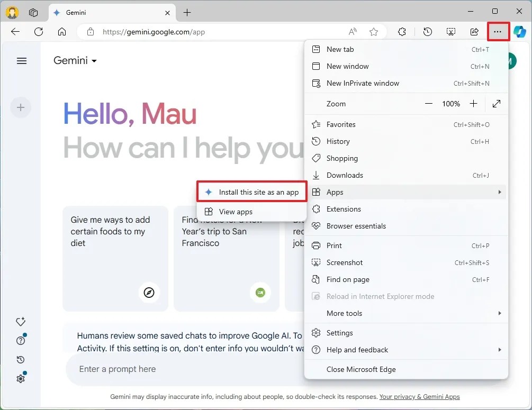Click the Extensions puzzle icon in the toolbar
The height and width of the screenshot is (410, 532).
402,32
